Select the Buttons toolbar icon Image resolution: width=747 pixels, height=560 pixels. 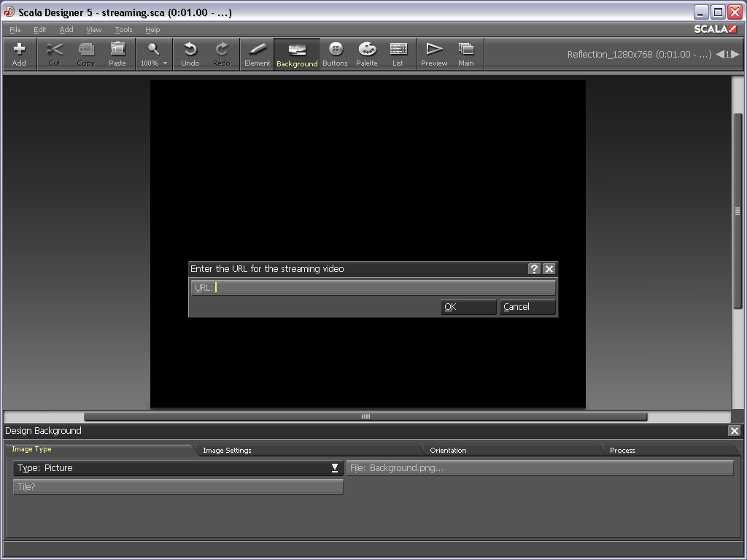(x=335, y=54)
